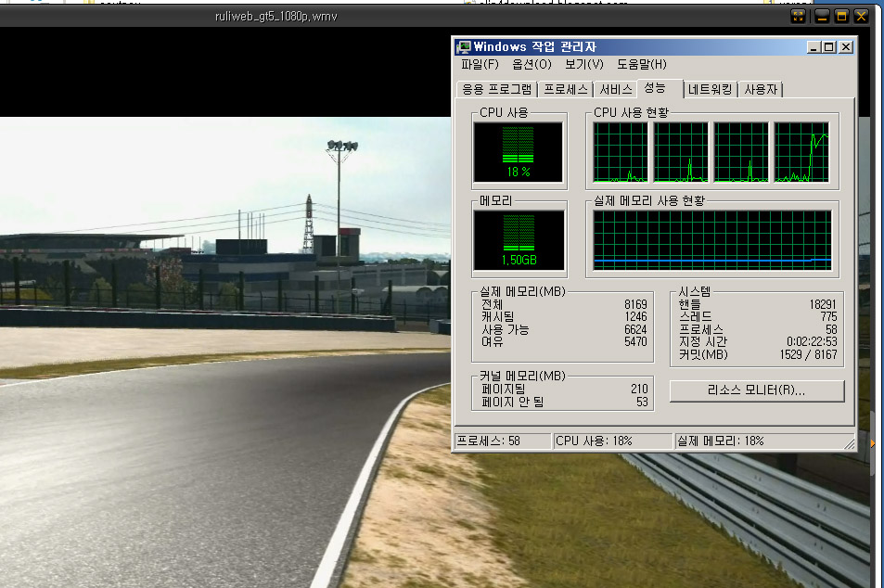Open the 옵션(O) menu
This screenshot has height=588, width=884.
(532, 64)
